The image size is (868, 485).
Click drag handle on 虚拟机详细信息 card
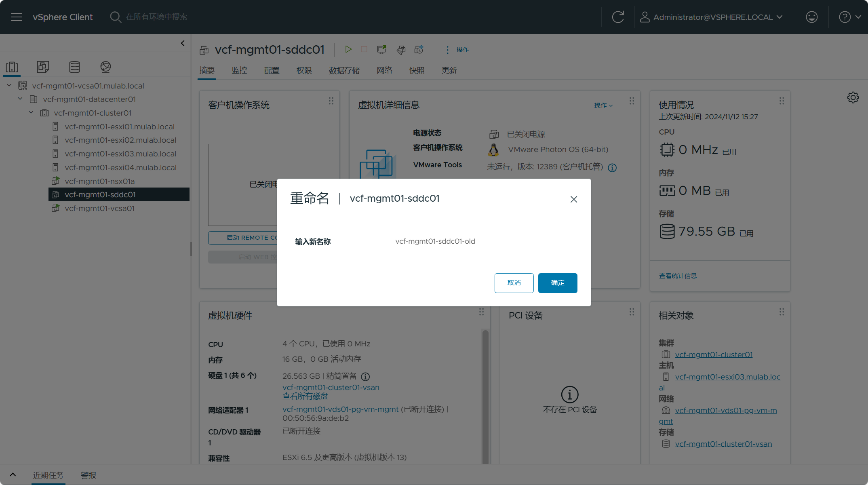[x=632, y=101]
